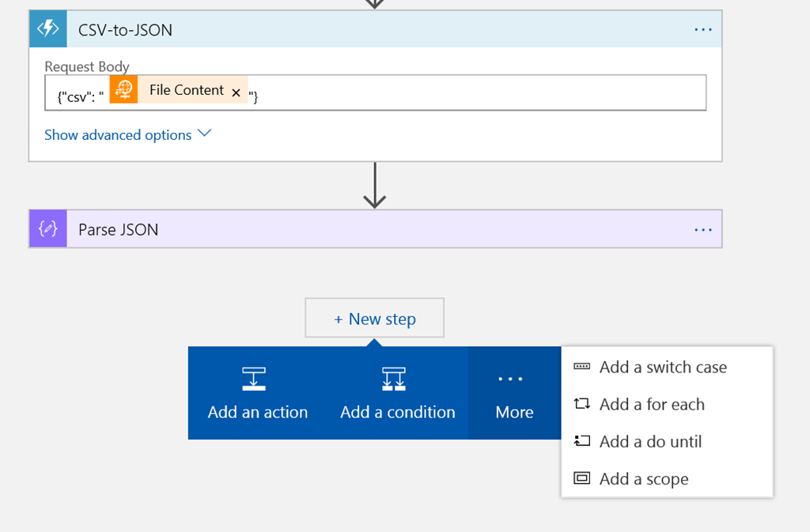Image resolution: width=810 pixels, height=532 pixels.
Task: Click the Add a condition icon
Action: pyautogui.click(x=394, y=379)
